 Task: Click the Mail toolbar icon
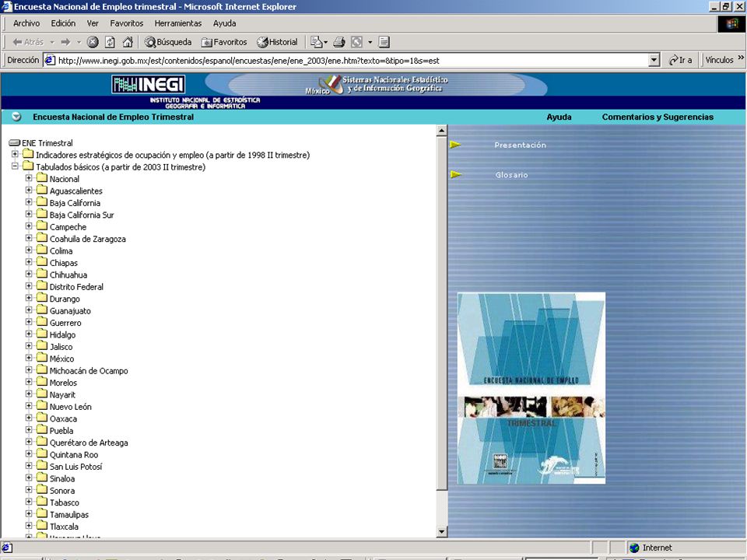tap(318, 42)
